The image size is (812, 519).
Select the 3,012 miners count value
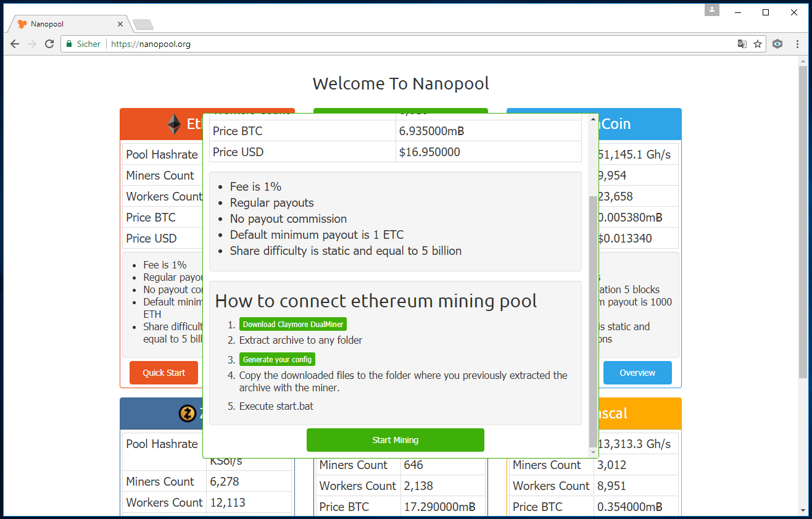pos(611,465)
